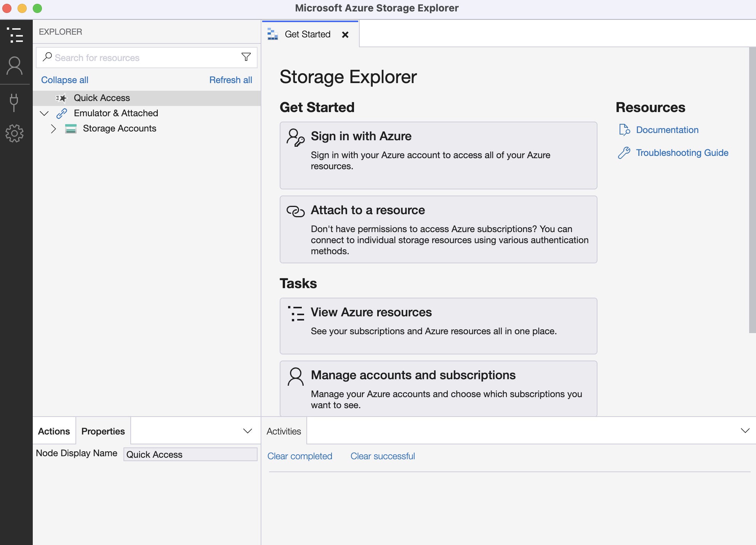Click Clear completed link
756x545 pixels.
coord(300,456)
